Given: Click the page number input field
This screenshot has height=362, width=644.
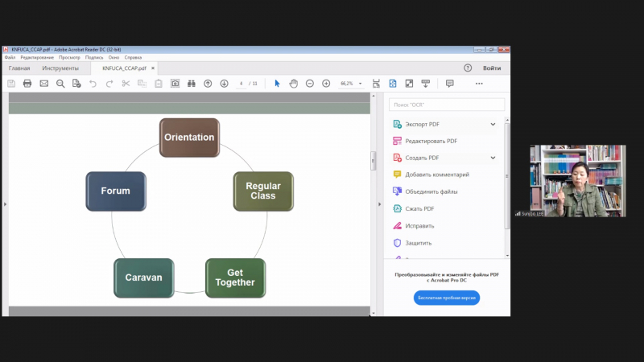Looking at the screenshot, I should pos(242,84).
